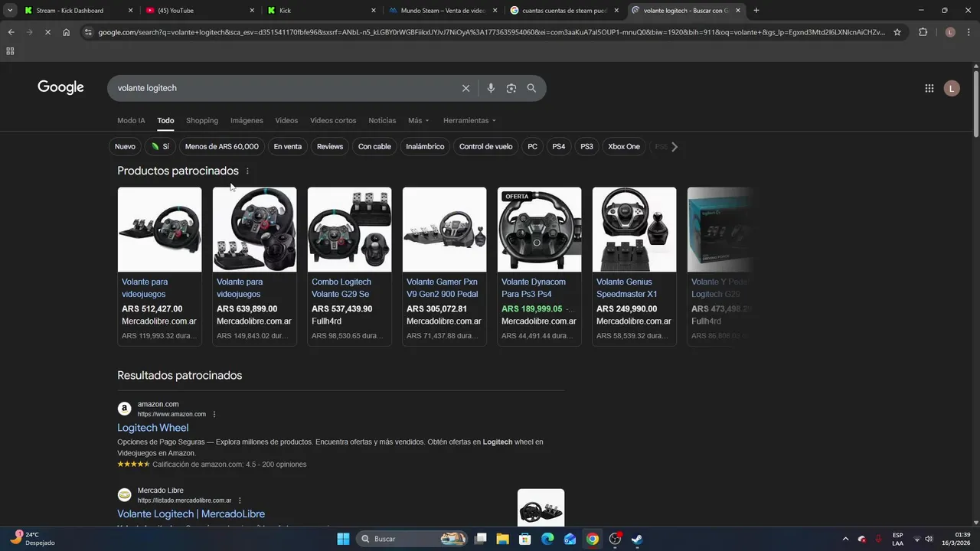Open options menu next to amazon.com URL
Screen dimensions: 980x551
[x=214, y=414]
